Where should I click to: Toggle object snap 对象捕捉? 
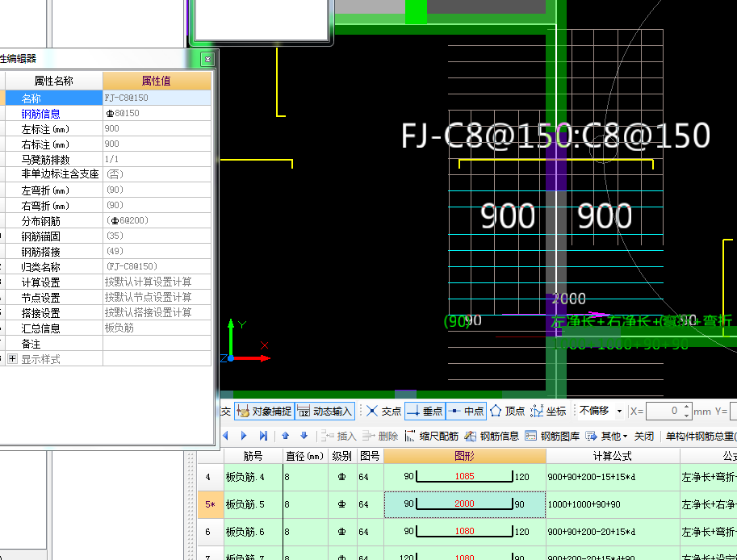[264, 412]
